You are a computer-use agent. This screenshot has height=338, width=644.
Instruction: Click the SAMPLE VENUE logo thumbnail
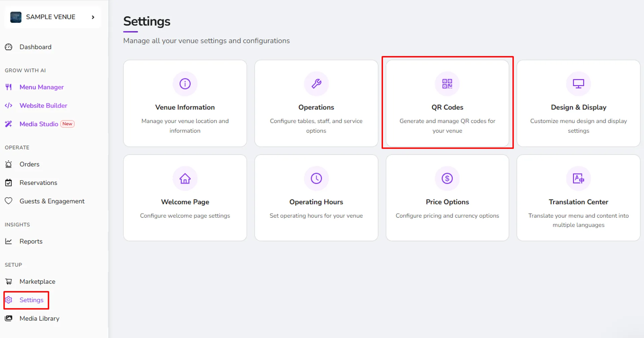coord(16,17)
